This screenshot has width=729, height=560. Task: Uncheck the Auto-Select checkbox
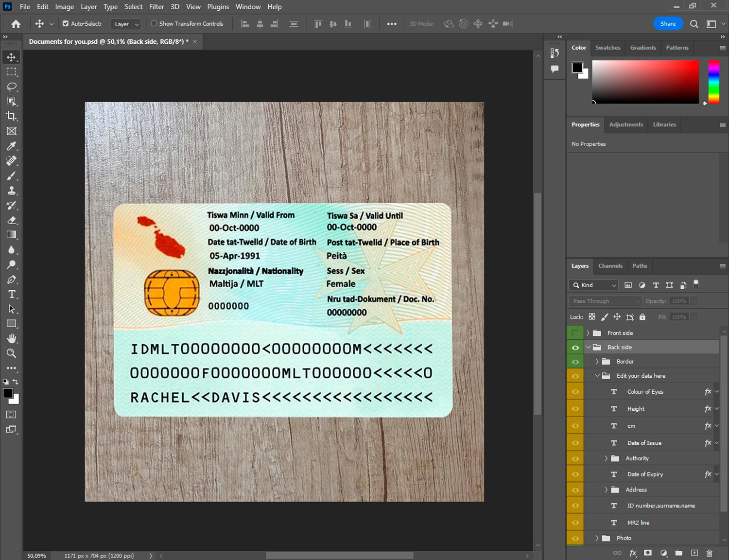tap(66, 23)
